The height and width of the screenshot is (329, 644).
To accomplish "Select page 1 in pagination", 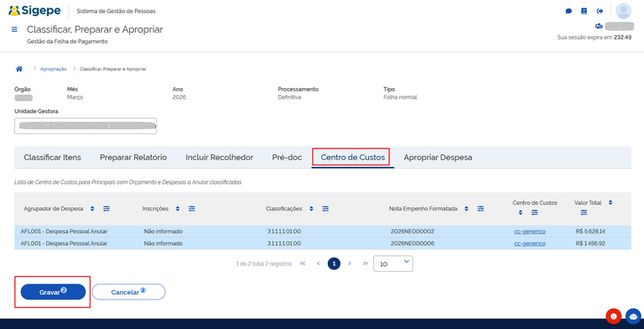I will pos(334,264).
